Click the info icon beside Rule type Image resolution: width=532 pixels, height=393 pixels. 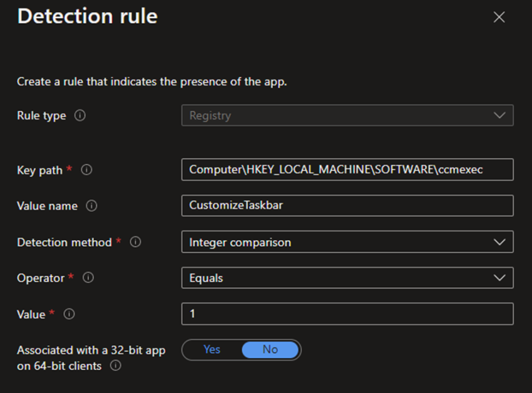pyautogui.click(x=79, y=116)
